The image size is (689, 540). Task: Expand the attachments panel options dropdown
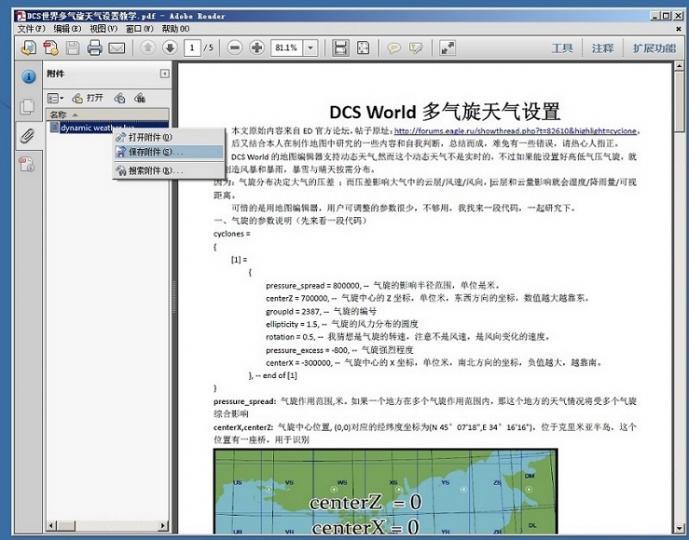58,98
